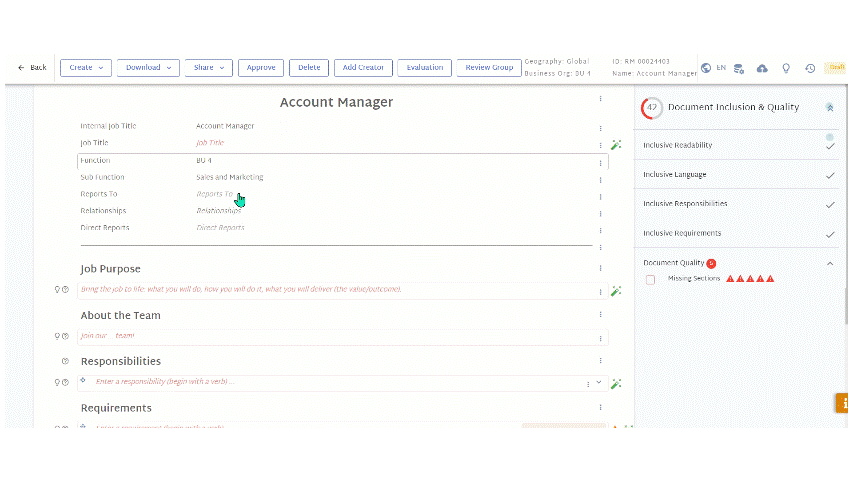Open the options menu for About the Team heading
This screenshot has height=480, width=853.
pyautogui.click(x=601, y=315)
